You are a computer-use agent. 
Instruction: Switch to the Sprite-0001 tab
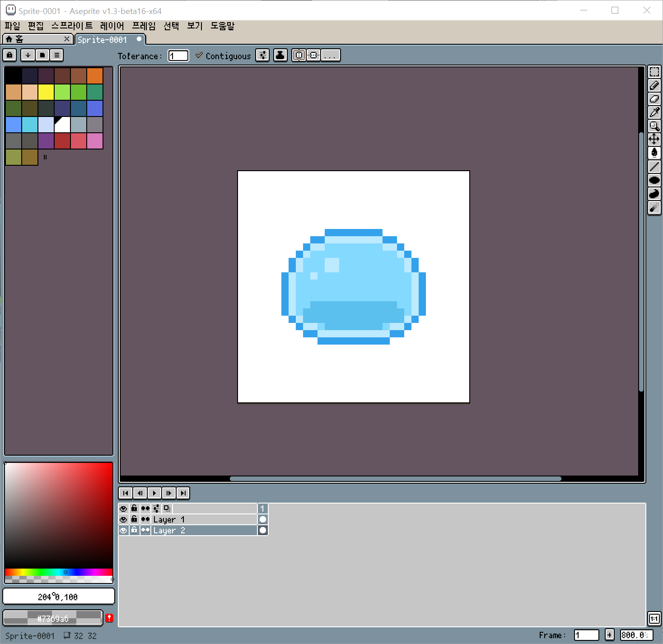pos(110,40)
